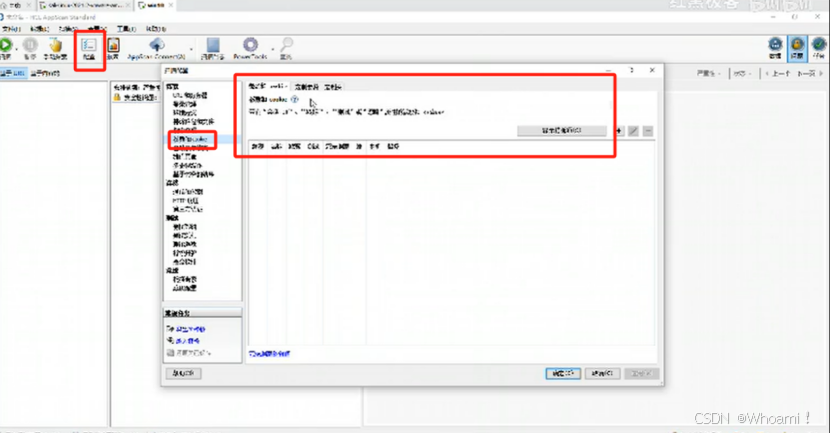This screenshot has width=831, height=434.
Task: Select the Parameters and cookie tab in dialog
Action: click(268, 86)
